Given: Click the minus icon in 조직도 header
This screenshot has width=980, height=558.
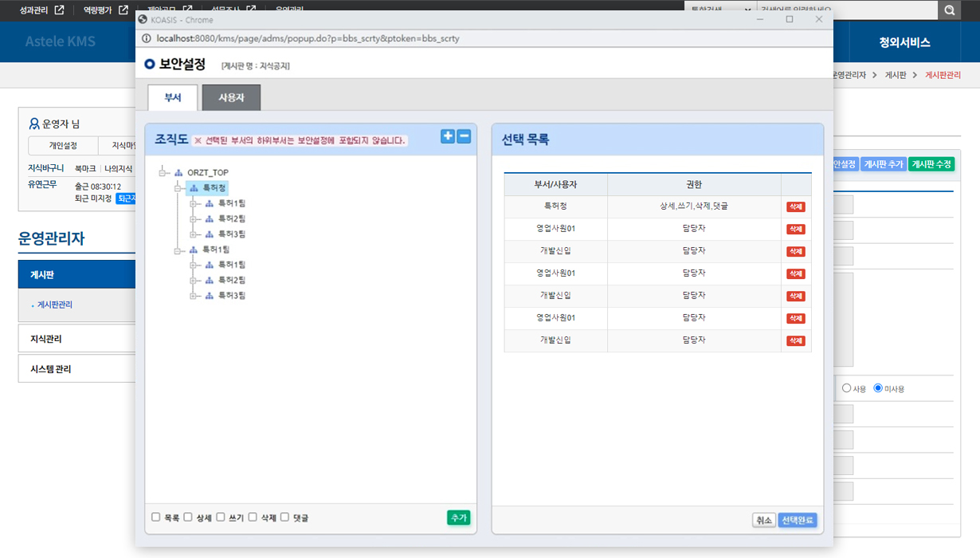Looking at the screenshot, I should 464,136.
